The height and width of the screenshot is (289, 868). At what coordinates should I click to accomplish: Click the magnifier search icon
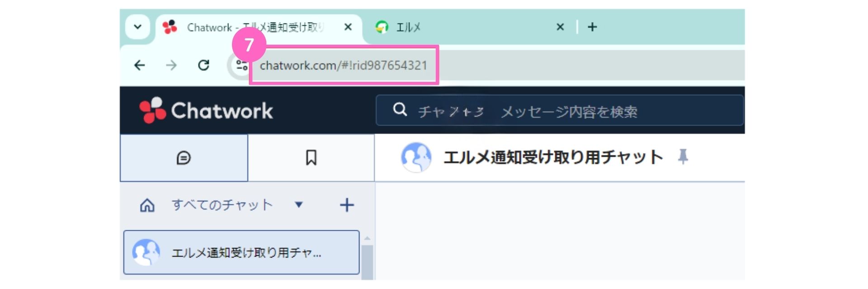[400, 109]
